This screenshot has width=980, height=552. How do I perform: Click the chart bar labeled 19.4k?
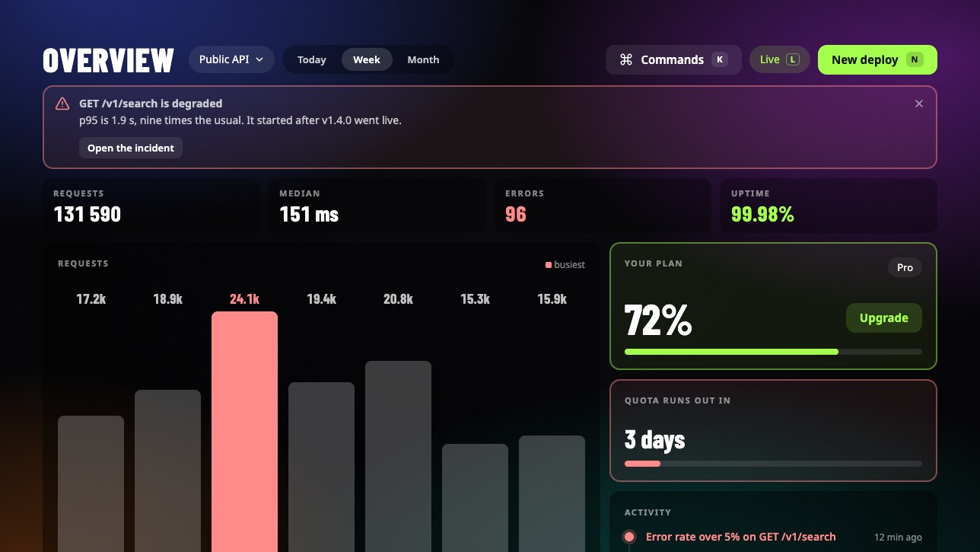[321, 467]
